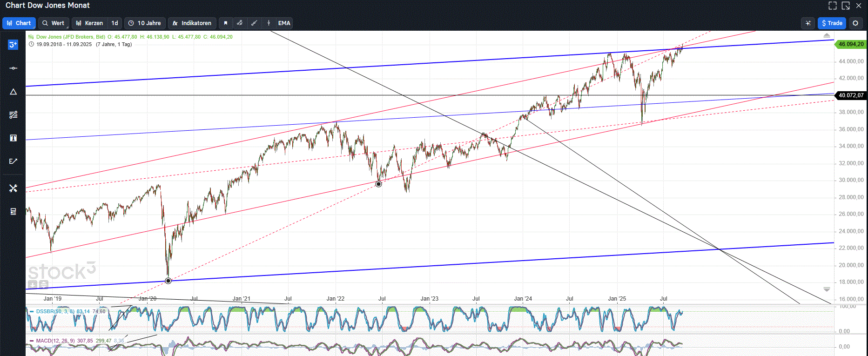The height and width of the screenshot is (356, 868).
Task: Click the 40.072,07 horizontal line price label
Action: coord(850,95)
